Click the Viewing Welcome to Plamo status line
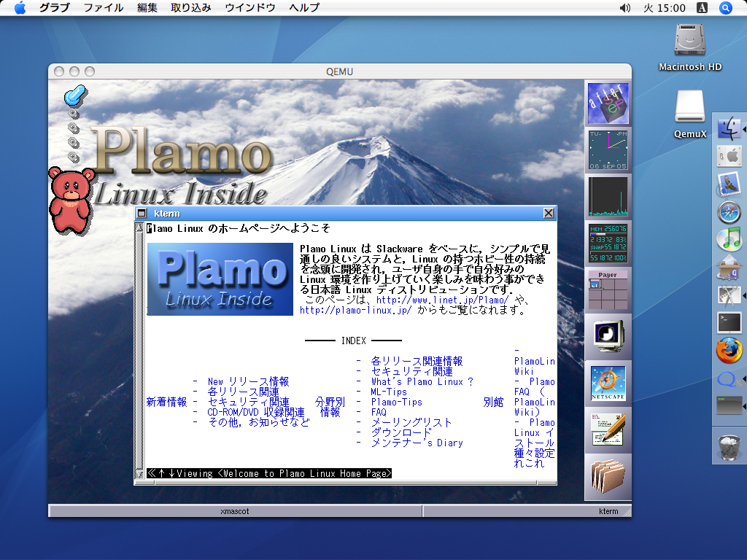Image resolution: width=747 pixels, height=560 pixels. point(269,473)
